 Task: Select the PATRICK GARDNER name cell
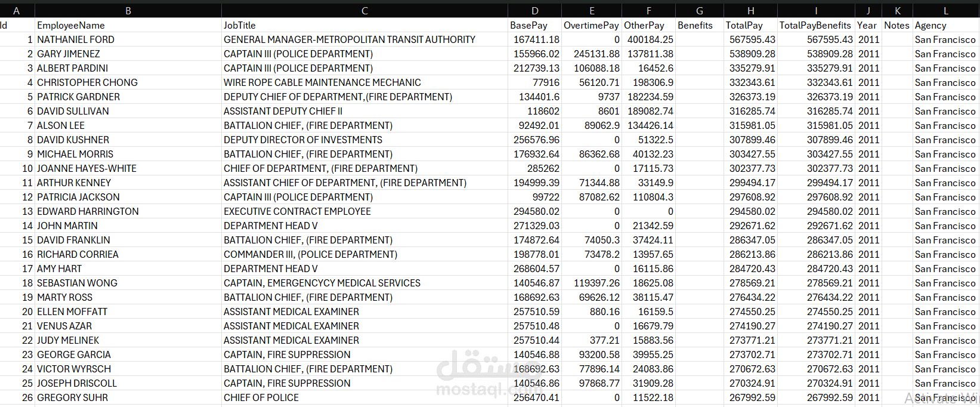[128, 97]
